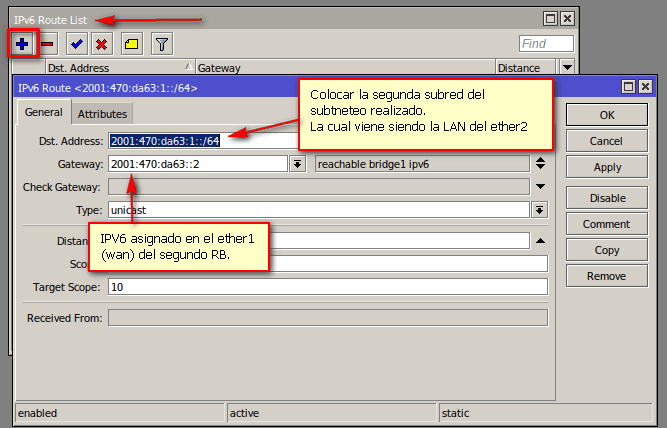The height and width of the screenshot is (428, 667).
Task: Click the Copy button
Action: tap(607, 250)
